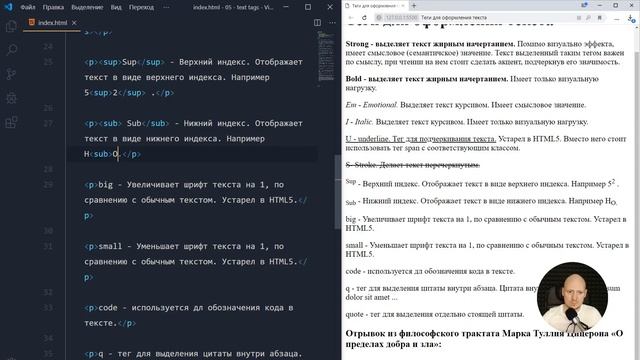Click italic 'Em - Emotional.' in browser page

[371, 105]
